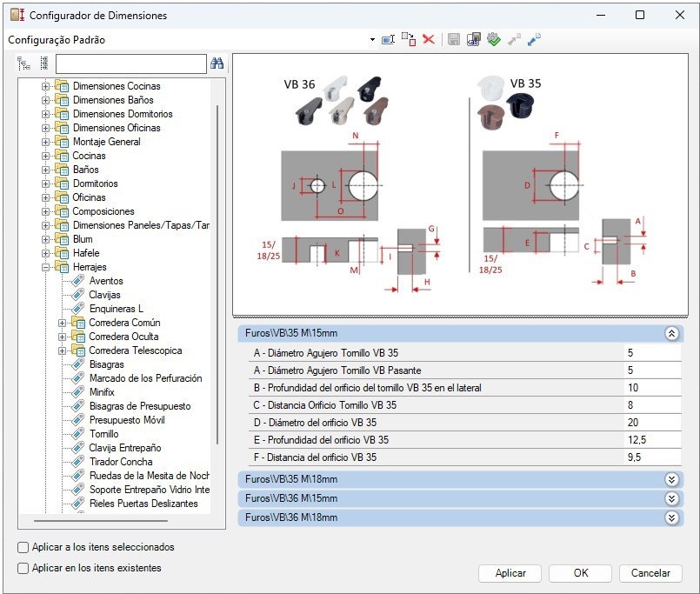Screen dimensions: 700x594
Task: Click the tree search input field
Action: pos(130,63)
